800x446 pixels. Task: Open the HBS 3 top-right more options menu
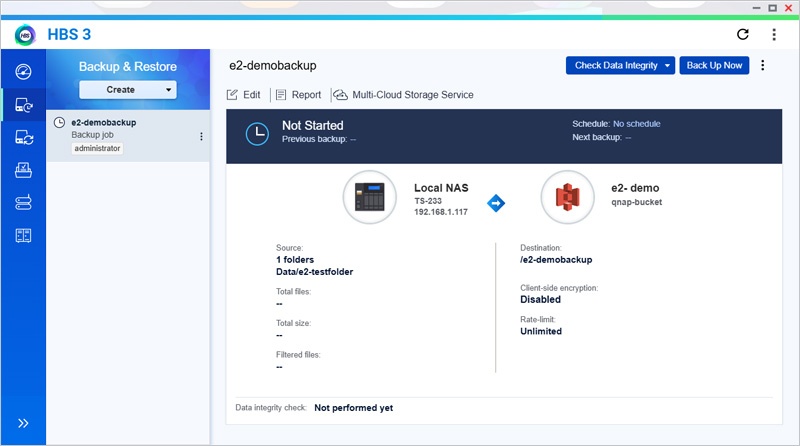point(774,34)
